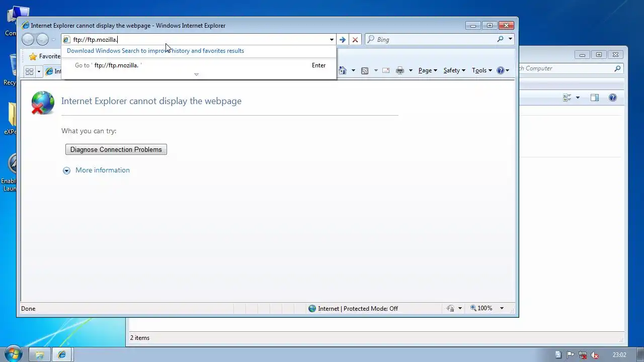Open the Print dropdown arrow
Image resolution: width=644 pixels, height=362 pixels.
point(411,70)
